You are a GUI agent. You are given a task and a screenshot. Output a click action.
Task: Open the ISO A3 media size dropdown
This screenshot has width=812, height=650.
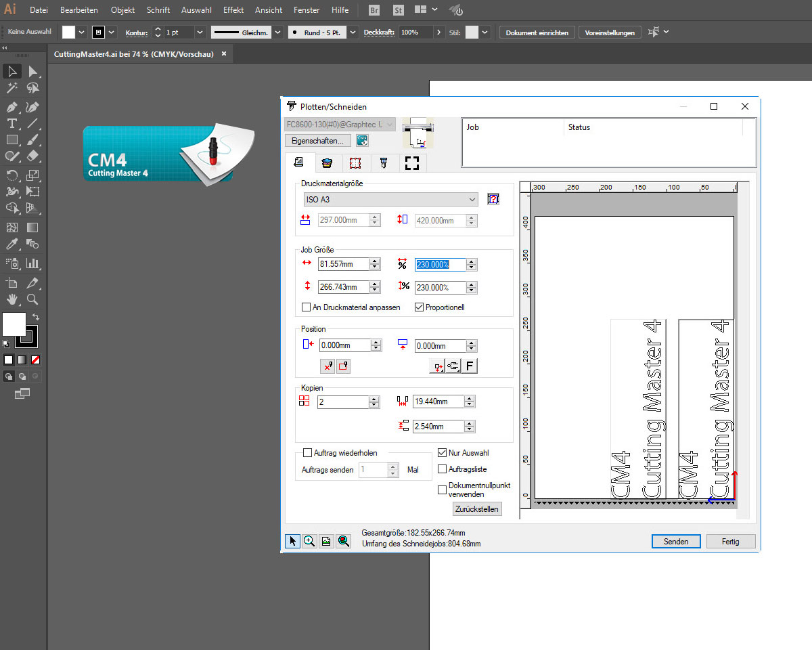click(x=391, y=200)
